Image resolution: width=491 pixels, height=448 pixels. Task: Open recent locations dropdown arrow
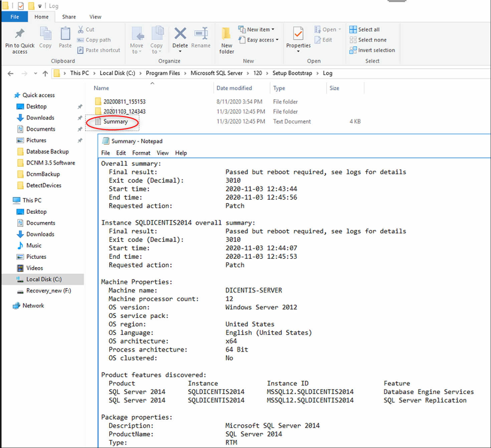point(35,73)
